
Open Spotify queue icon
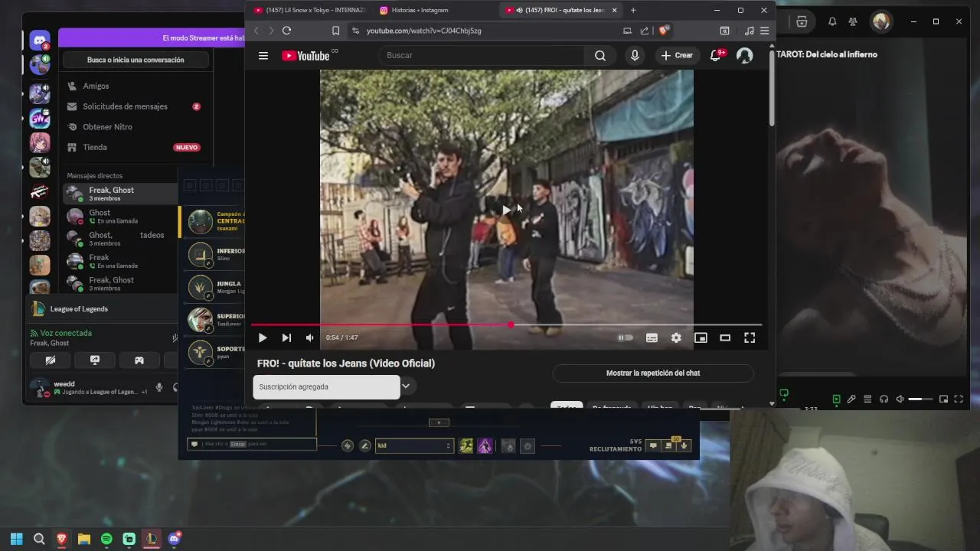pyautogui.click(x=867, y=399)
